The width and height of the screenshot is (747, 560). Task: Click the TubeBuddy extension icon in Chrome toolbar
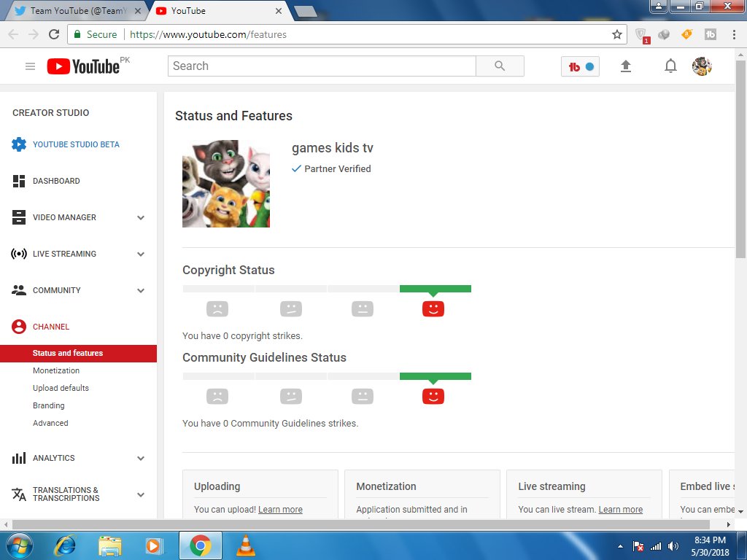[711, 34]
